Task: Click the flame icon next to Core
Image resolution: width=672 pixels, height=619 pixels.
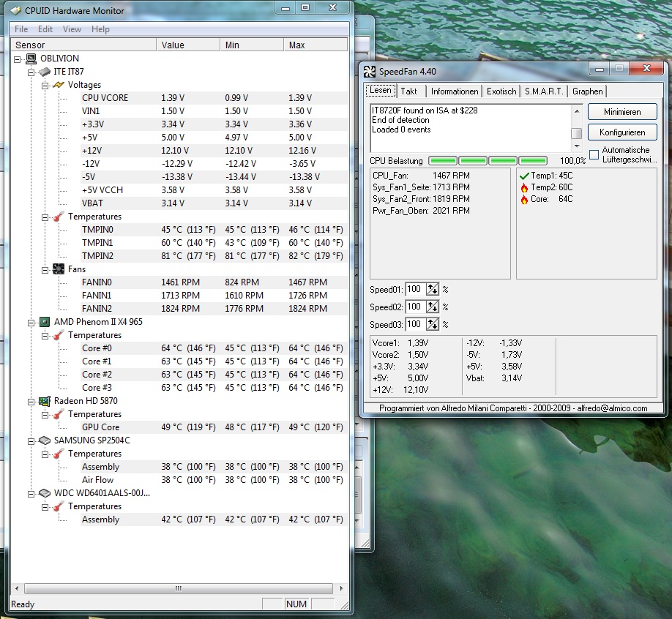Action: [x=523, y=199]
